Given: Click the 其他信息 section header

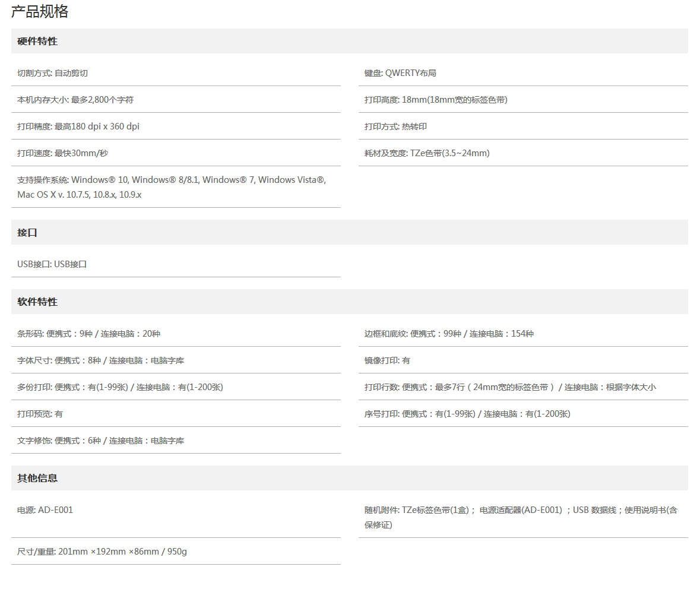Looking at the screenshot, I should click(37, 478).
